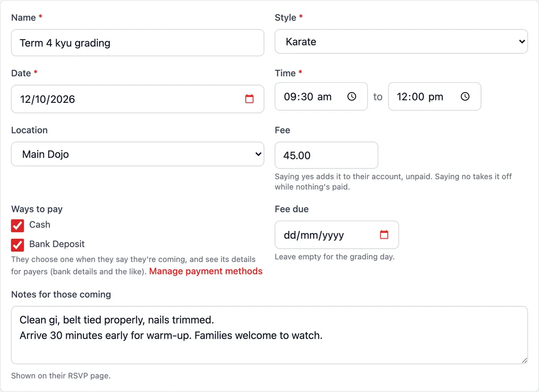Open the clock picker for end time
The image size is (539, 392).
click(x=465, y=96)
